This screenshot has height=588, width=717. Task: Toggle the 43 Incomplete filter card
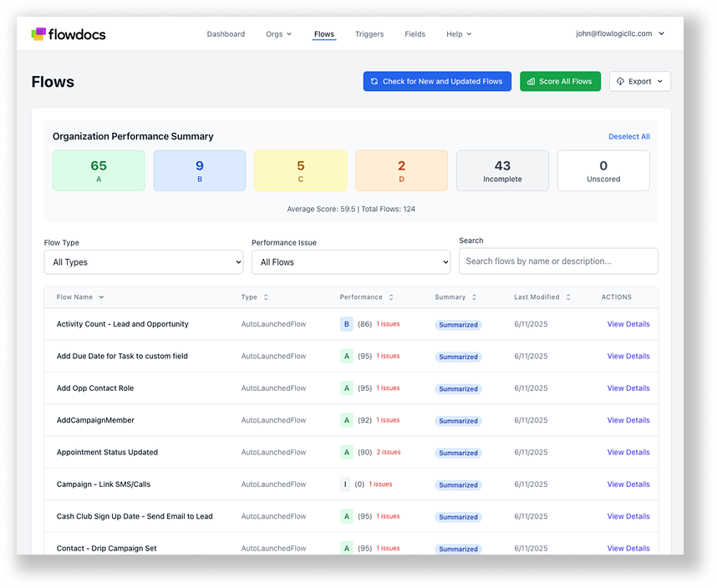[502, 170]
